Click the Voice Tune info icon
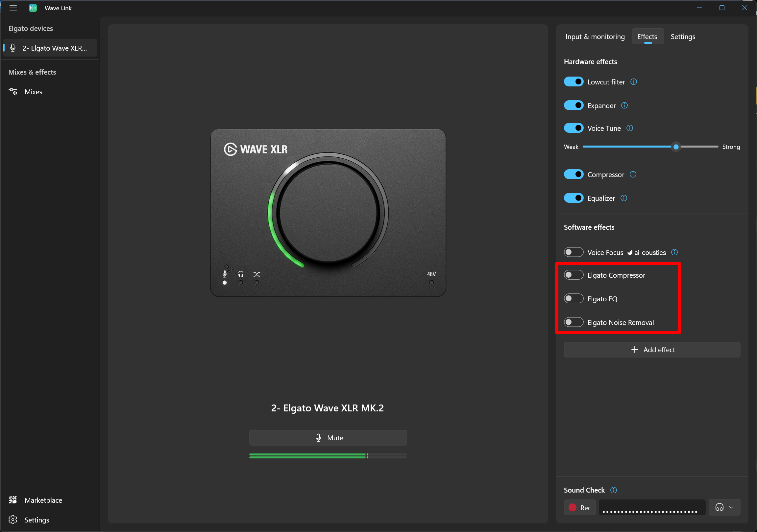The image size is (757, 532). click(629, 128)
